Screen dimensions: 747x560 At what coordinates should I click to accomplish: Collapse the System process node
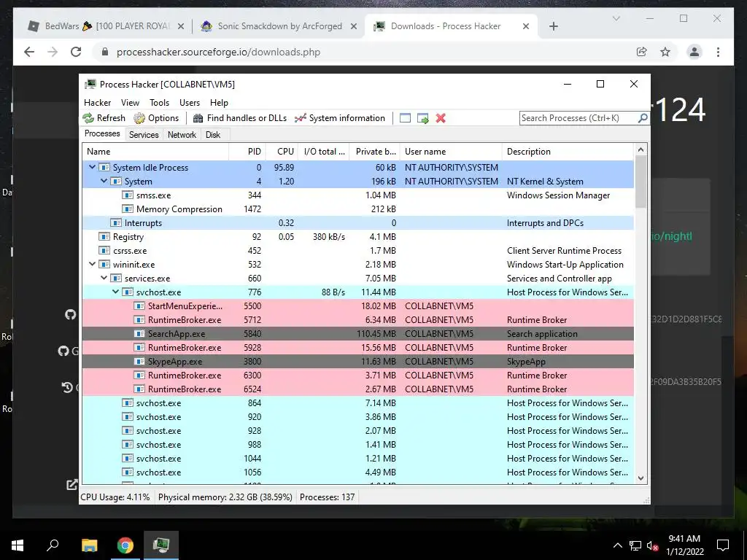(x=104, y=181)
